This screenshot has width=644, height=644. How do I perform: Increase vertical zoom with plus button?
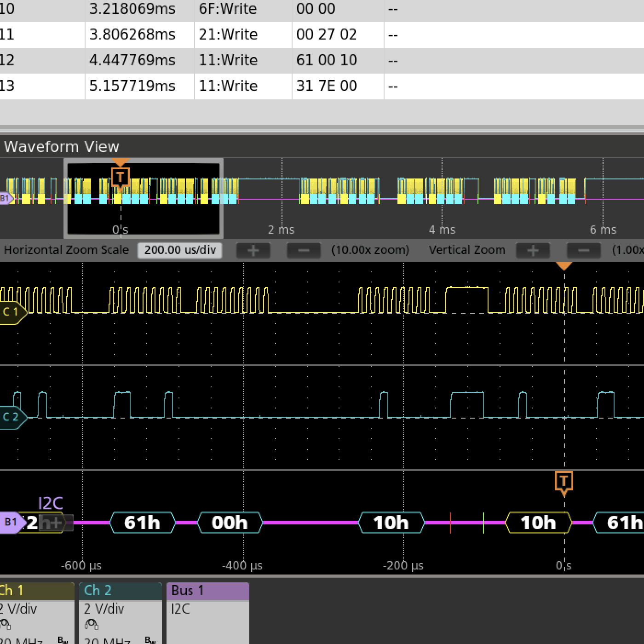[533, 251]
